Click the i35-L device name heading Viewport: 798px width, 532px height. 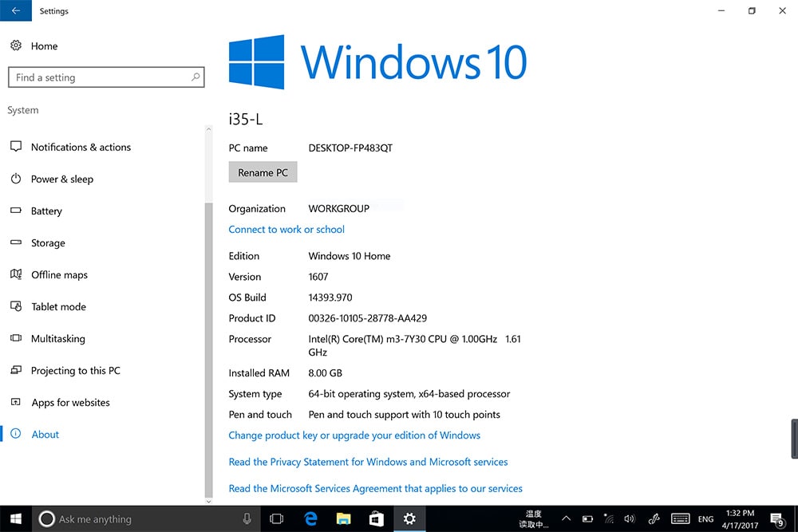[245, 119]
